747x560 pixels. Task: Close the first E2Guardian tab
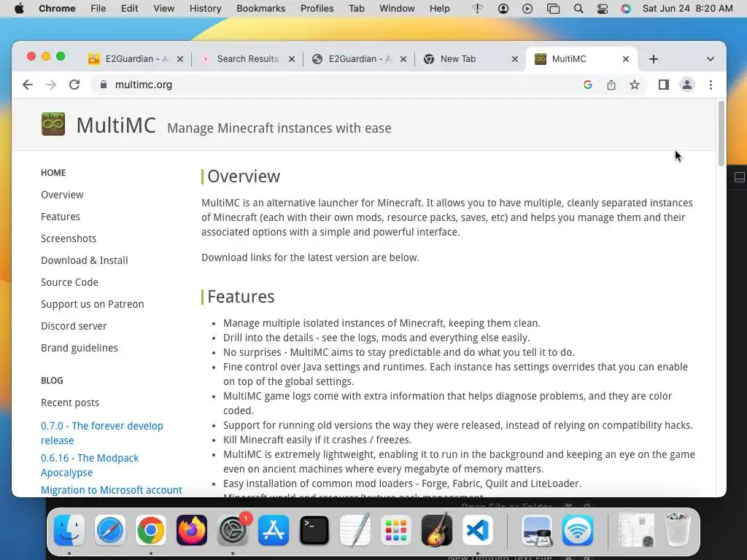pos(180,59)
